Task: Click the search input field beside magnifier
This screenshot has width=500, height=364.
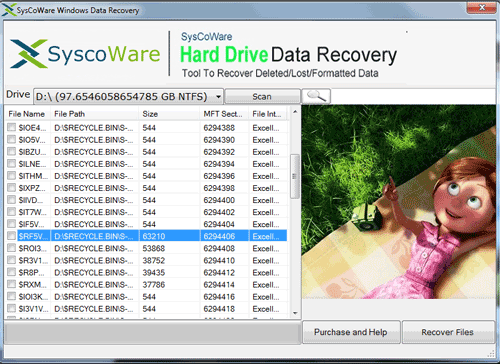Action: pyautogui.click(x=413, y=97)
